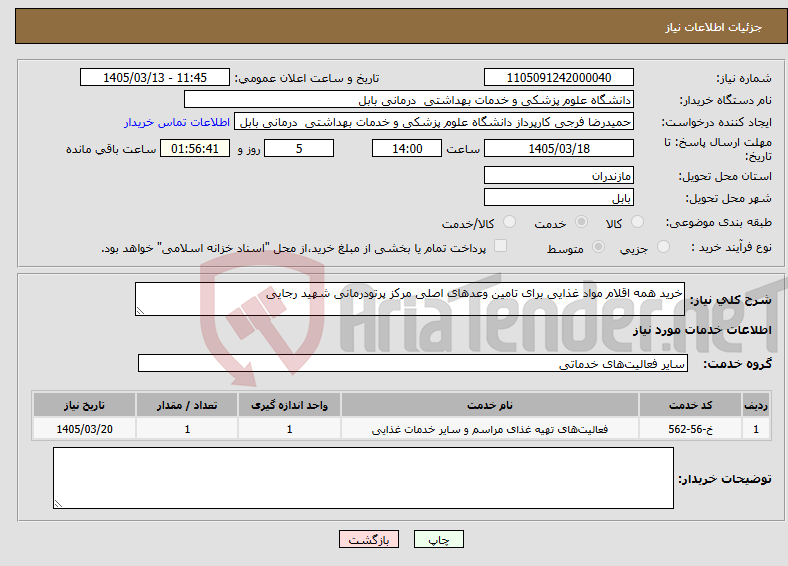Screen dimensions: 788x566
Task: Click the buyer organization name field
Action: 409,100
